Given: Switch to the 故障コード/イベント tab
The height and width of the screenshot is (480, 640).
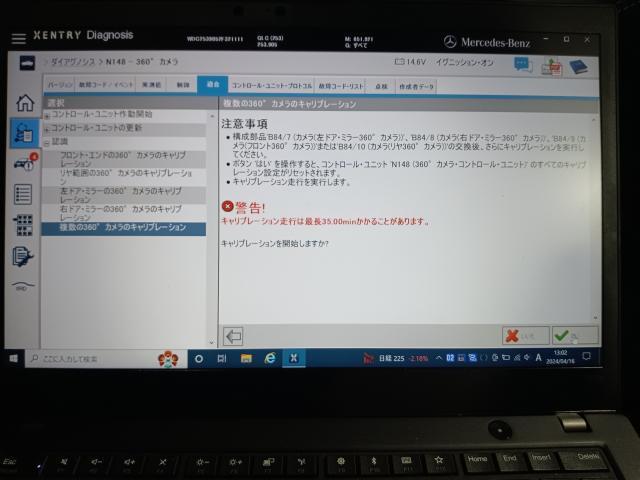Looking at the screenshot, I should pos(106,85).
